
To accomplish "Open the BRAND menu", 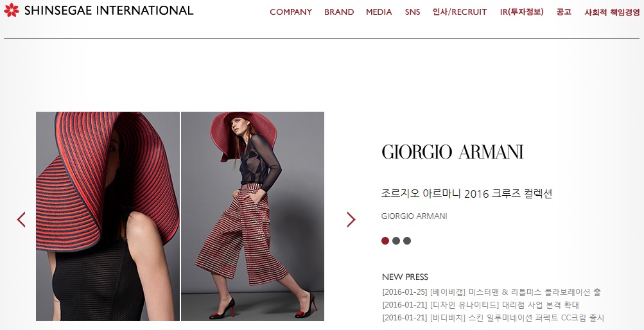I will pyautogui.click(x=339, y=12).
